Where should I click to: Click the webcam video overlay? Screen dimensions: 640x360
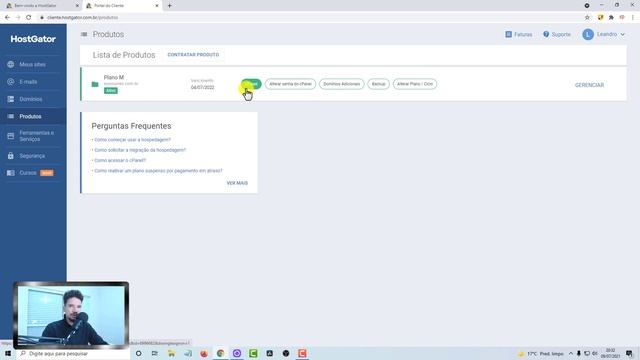[x=71, y=316]
